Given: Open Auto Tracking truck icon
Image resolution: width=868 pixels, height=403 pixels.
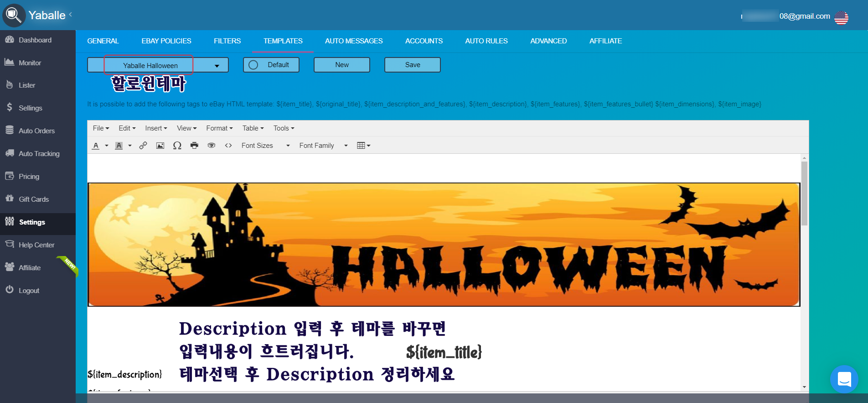Looking at the screenshot, I should [10, 153].
